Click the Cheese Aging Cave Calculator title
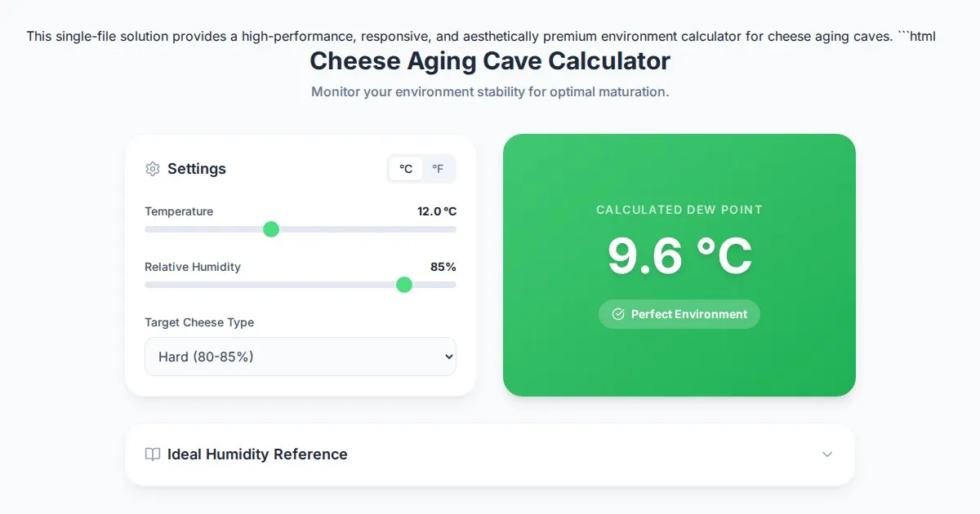Screen dimensions: 980x514 490,61
